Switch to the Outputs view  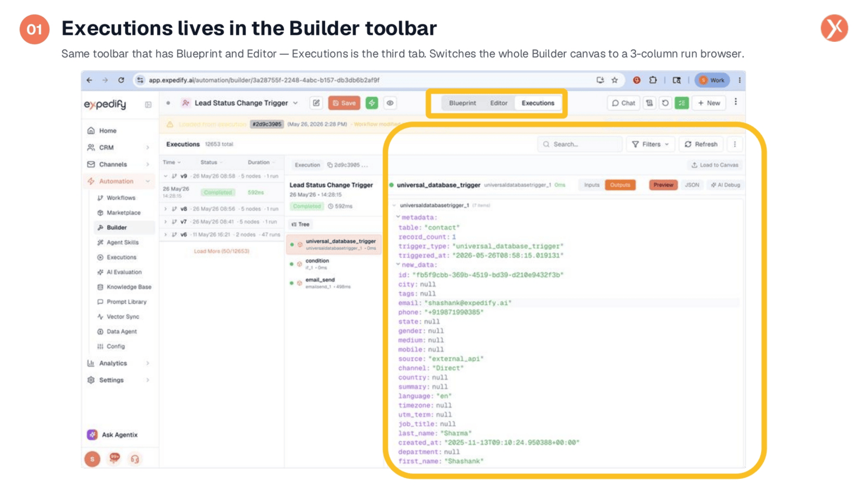click(620, 185)
